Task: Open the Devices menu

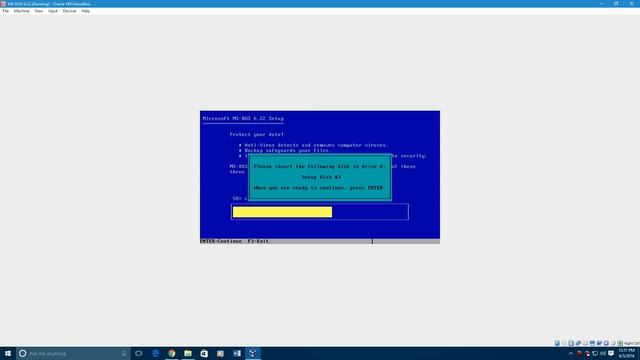Action: (x=69, y=11)
